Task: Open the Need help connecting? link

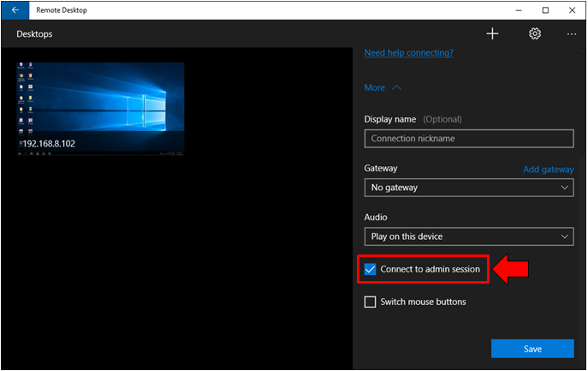Action: pyautogui.click(x=409, y=52)
